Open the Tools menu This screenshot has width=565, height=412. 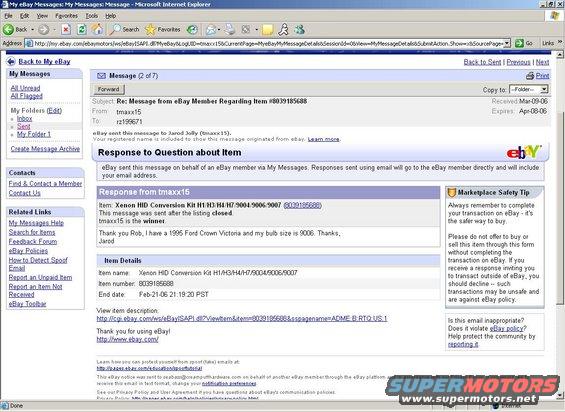(92, 16)
